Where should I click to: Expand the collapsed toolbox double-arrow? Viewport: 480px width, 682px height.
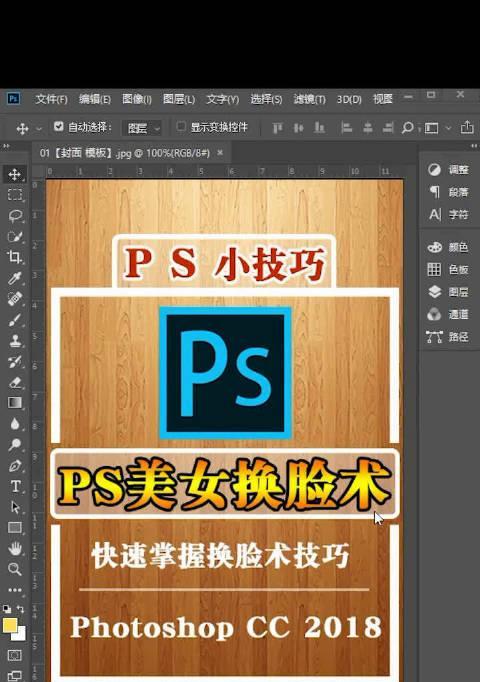pos(6,146)
